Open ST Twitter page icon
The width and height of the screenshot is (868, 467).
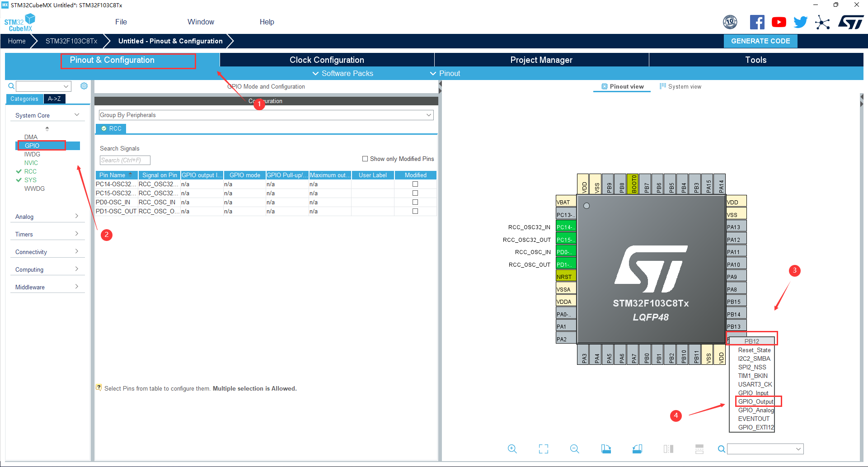tap(800, 22)
